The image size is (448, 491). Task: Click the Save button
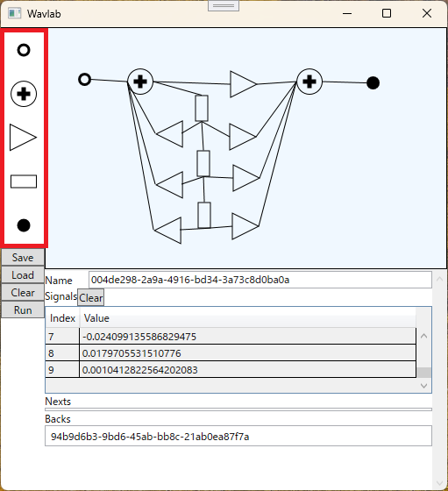point(23,258)
